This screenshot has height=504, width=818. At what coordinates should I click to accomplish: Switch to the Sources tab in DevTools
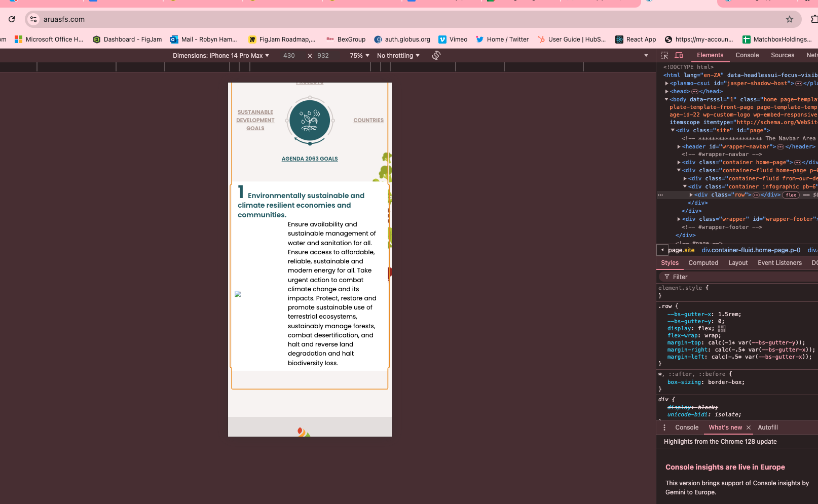click(782, 55)
